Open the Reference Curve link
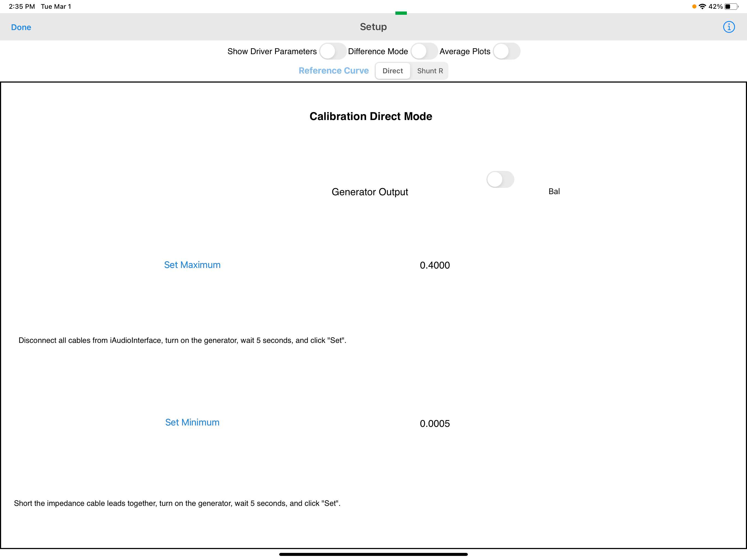This screenshot has height=560, width=747. click(x=333, y=71)
